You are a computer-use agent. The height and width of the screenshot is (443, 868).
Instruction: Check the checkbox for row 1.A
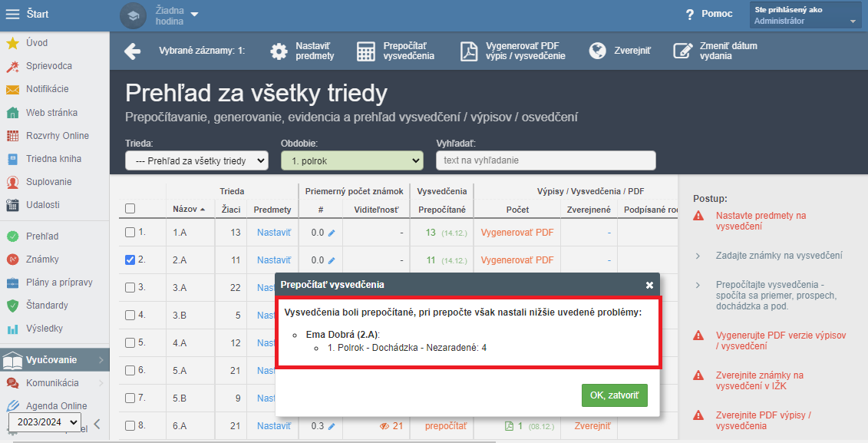click(130, 232)
